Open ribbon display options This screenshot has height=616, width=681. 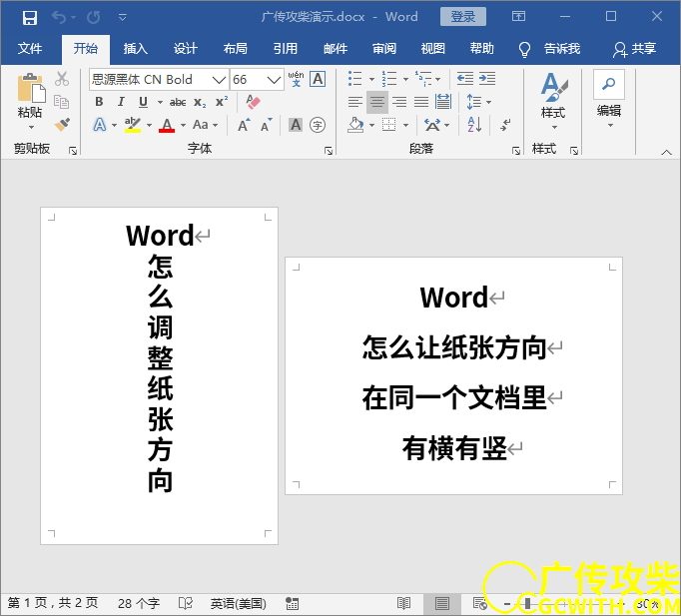tap(518, 17)
